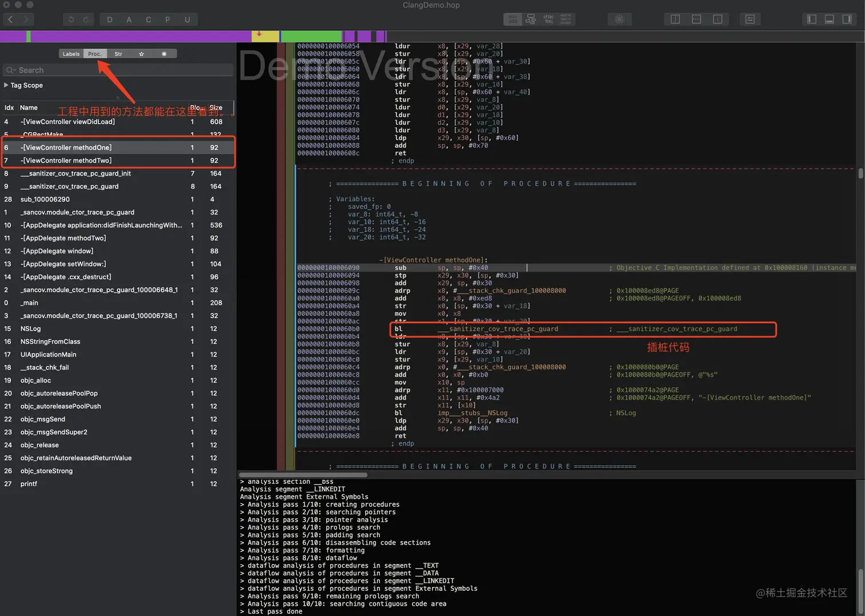Toggle the left sidebar panel
Viewport: 865px width, 616px height.
point(811,19)
